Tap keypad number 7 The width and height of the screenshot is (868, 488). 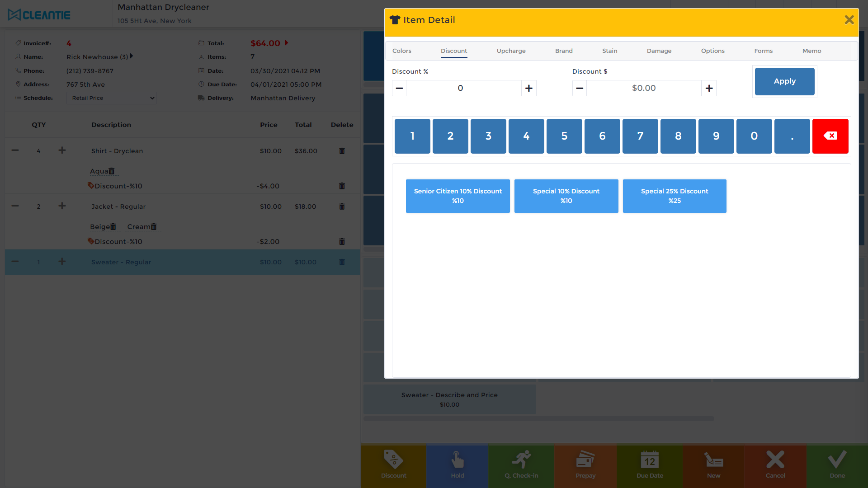(x=640, y=136)
